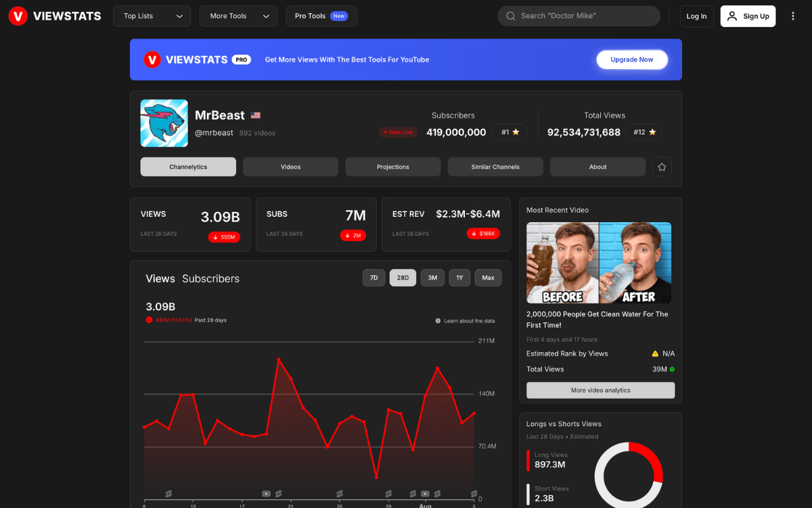Click the View Live button
This screenshot has width=812, height=508.
pyautogui.click(x=398, y=132)
